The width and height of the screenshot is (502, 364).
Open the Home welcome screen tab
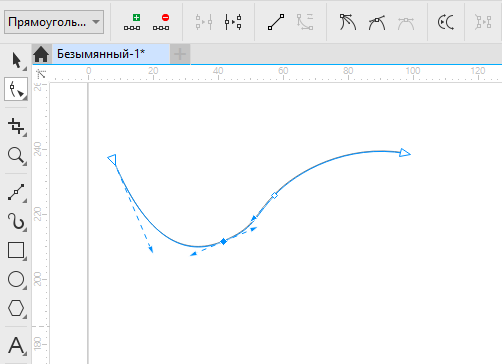click(x=41, y=54)
